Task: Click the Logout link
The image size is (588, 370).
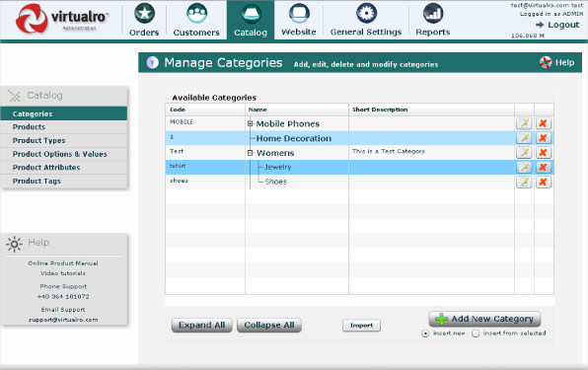Action: point(563,25)
